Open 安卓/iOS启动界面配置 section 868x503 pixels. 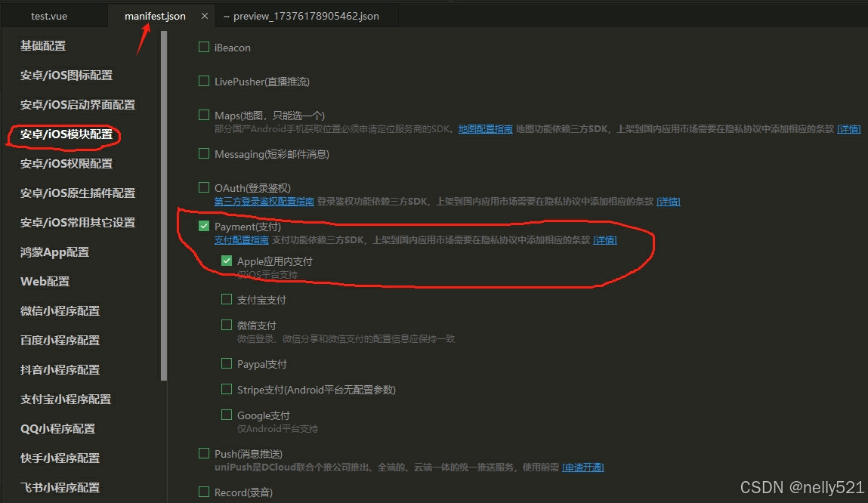click(x=78, y=104)
